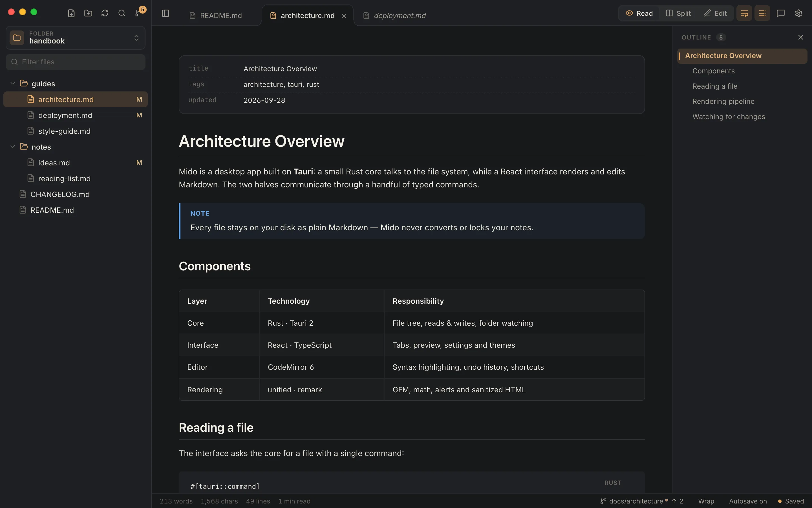Viewport: 812px width, 508px height.
Task: Open style-guide.md in the file tree
Action: pyautogui.click(x=76, y=131)
